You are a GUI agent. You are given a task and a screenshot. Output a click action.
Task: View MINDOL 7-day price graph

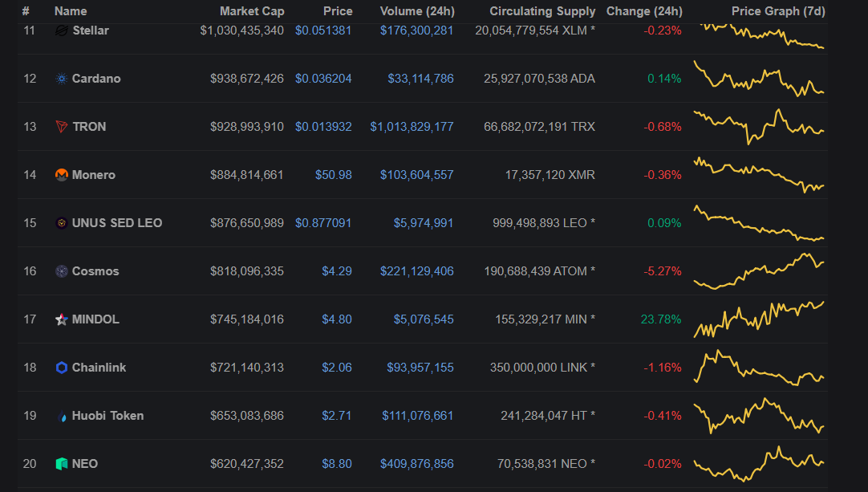(759, 319)
